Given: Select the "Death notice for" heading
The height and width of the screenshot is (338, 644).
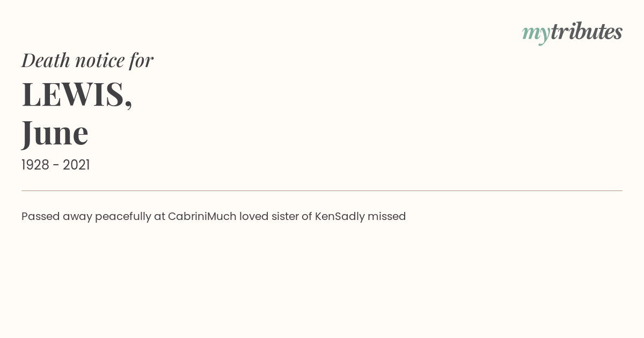Looking at the screenshot, I should 87,60.
